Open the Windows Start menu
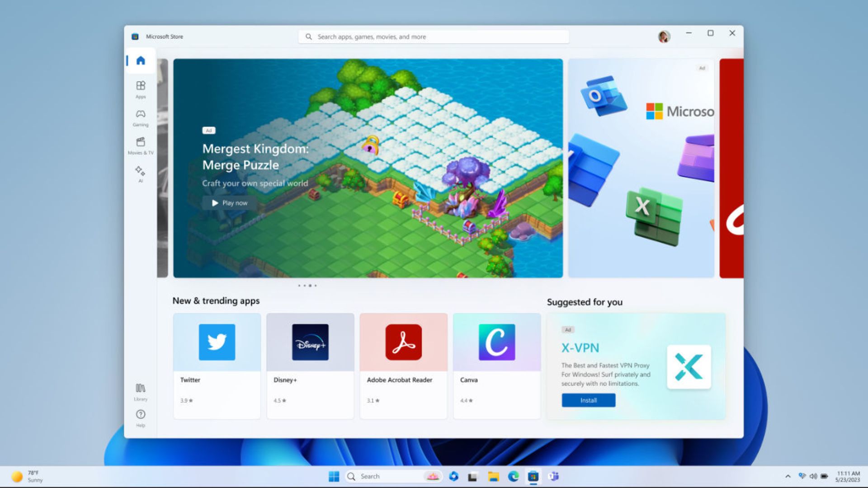868x488 pixels. (334, 476)
